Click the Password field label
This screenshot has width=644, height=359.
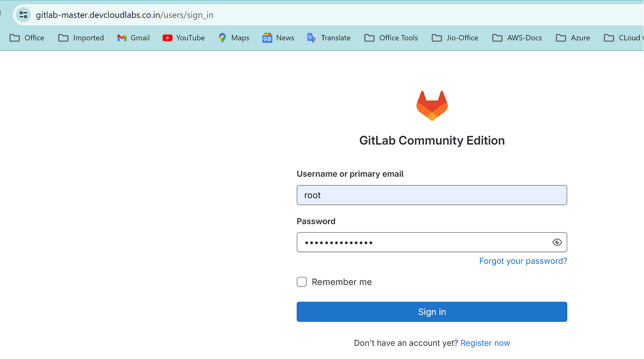click(316, 221)
